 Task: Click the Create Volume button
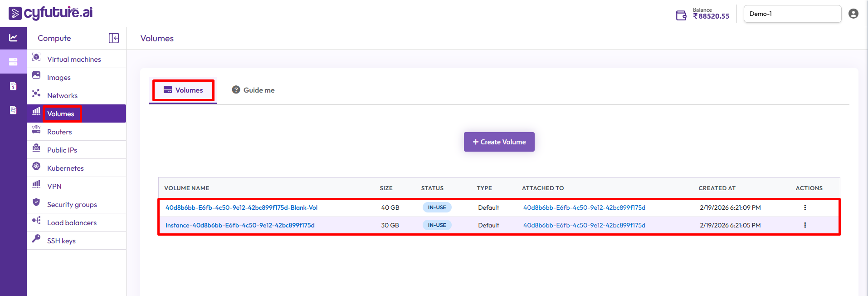click(x=499, y=142)
